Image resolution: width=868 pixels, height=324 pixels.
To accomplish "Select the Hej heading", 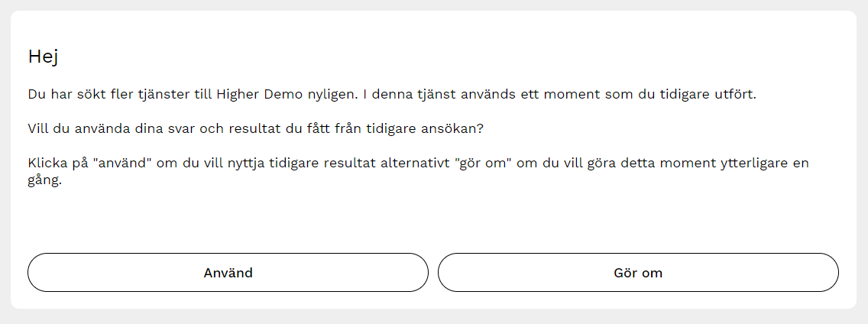I will click(43, 57).
